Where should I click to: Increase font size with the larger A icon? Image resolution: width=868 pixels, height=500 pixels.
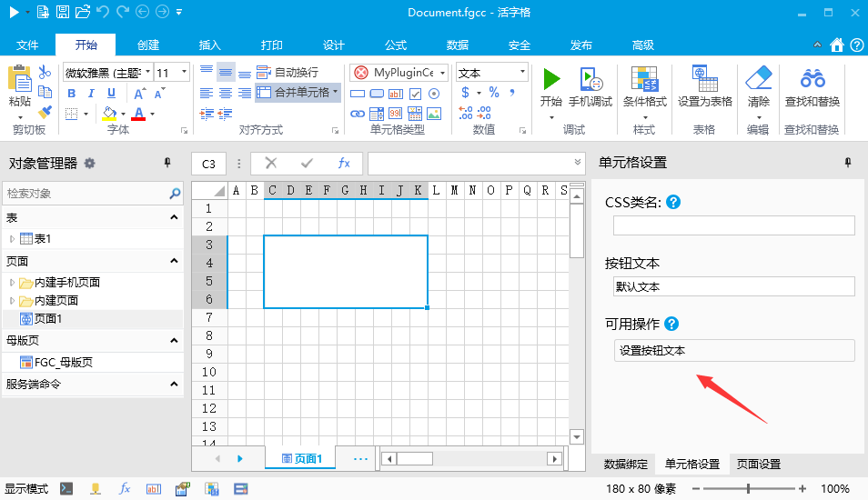point(140,94)
